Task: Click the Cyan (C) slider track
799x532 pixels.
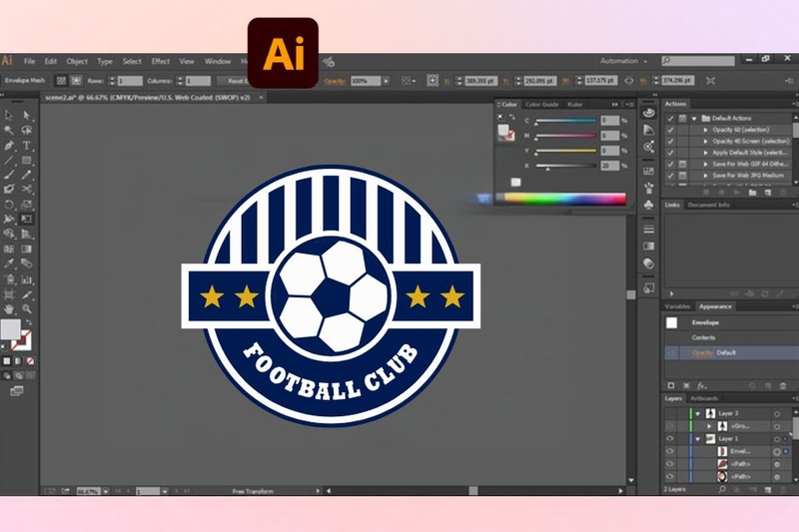Action: coord(565,121)
